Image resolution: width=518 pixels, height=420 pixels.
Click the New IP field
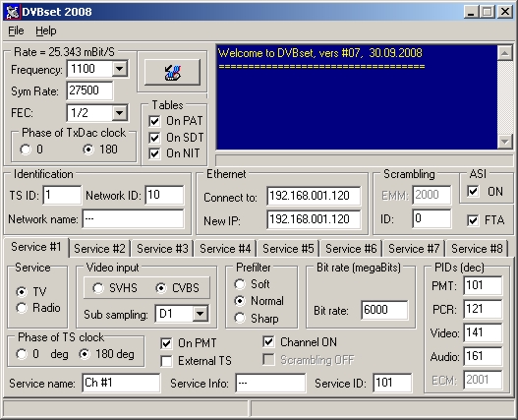point(314,219)
